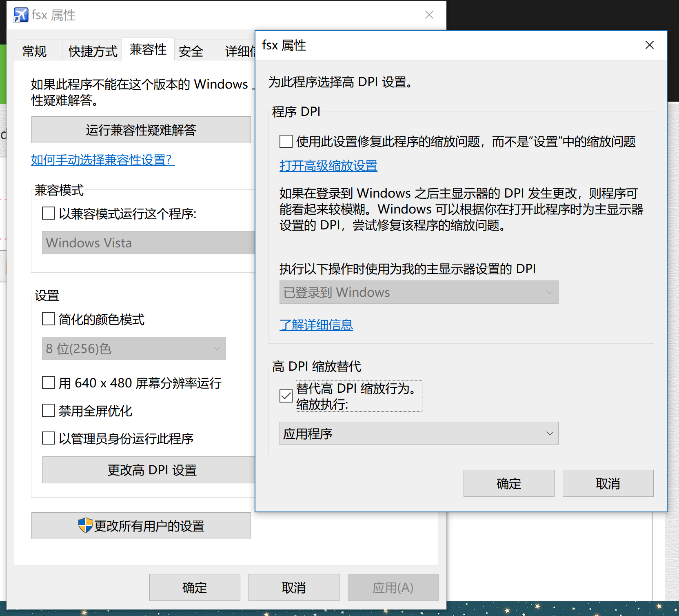This screenshot has width=679, height=616.
Task: Open 了解详细信息 link
Action: point(316,325)
